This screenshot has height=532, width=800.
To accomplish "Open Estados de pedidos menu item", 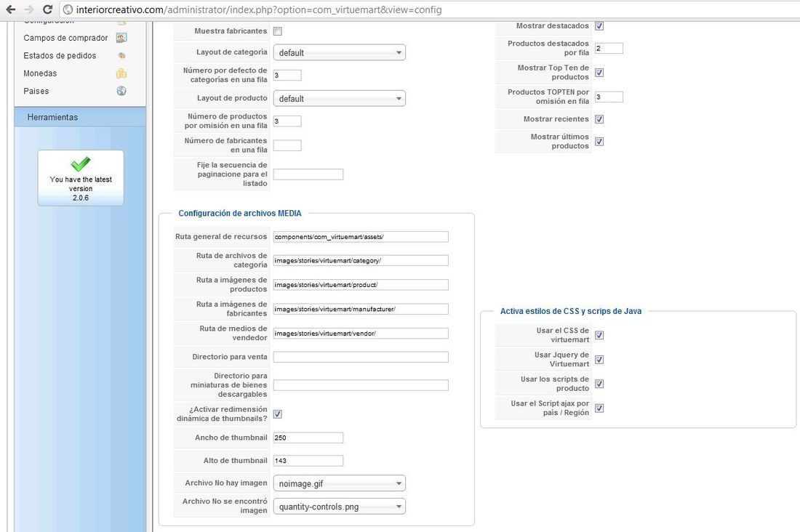I will (60, 55).
